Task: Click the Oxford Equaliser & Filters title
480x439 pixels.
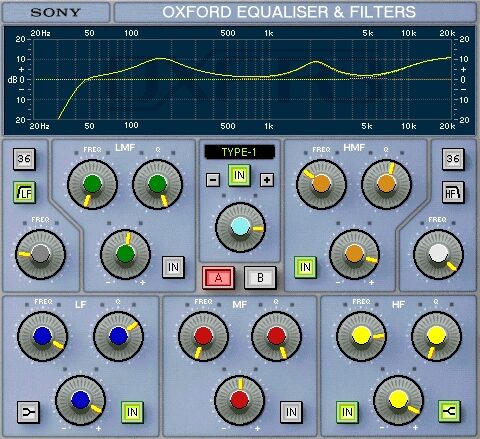Action: pos(289,12)
